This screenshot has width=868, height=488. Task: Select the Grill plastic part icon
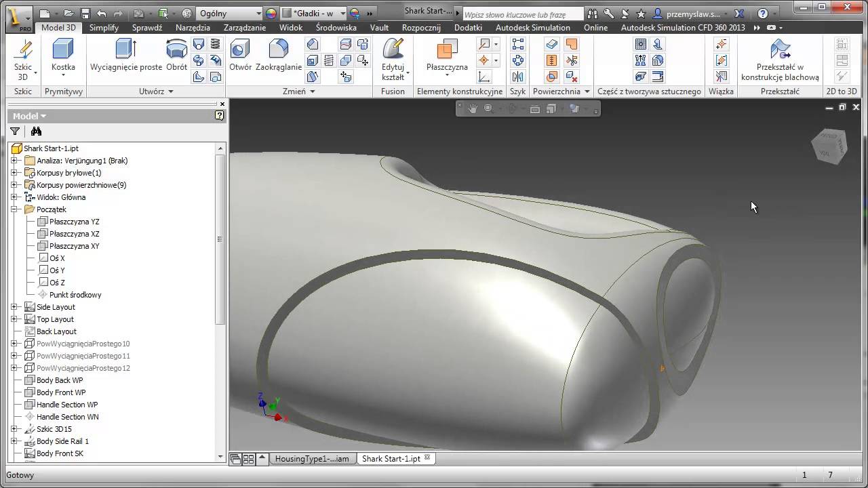[640, 44]
